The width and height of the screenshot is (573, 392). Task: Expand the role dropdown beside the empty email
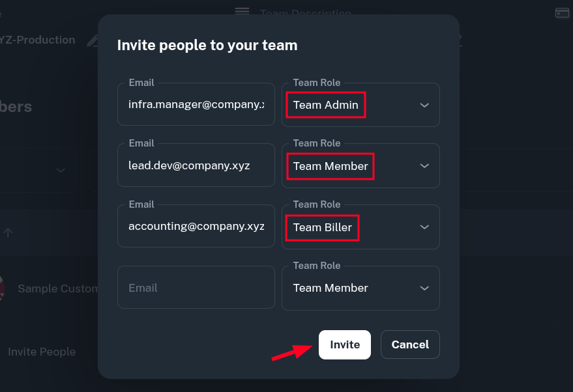360,288
